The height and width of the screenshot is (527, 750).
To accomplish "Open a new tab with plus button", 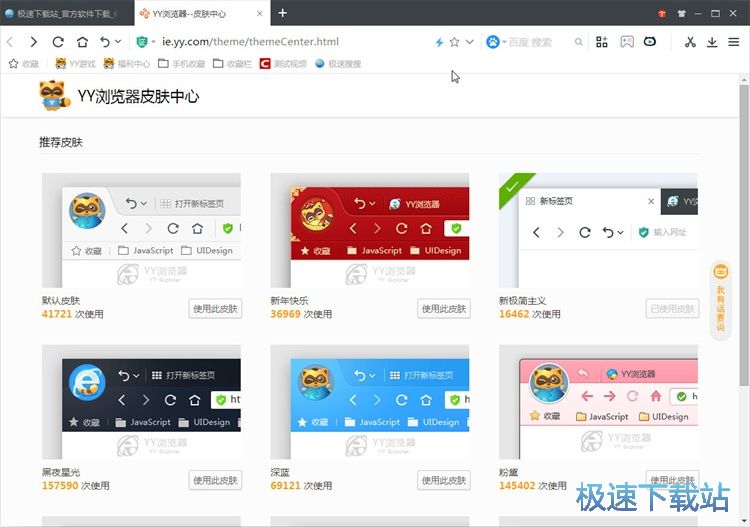I will point(283,13).
